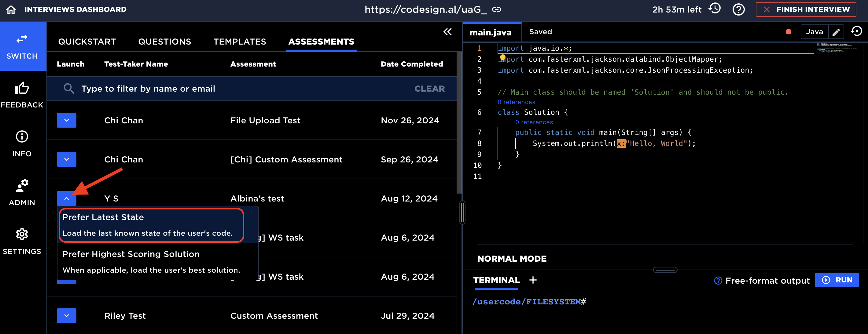This screenshot has height=334, width=868.
Task: Copy the interview link icon
Action: (x=497, y=9)
